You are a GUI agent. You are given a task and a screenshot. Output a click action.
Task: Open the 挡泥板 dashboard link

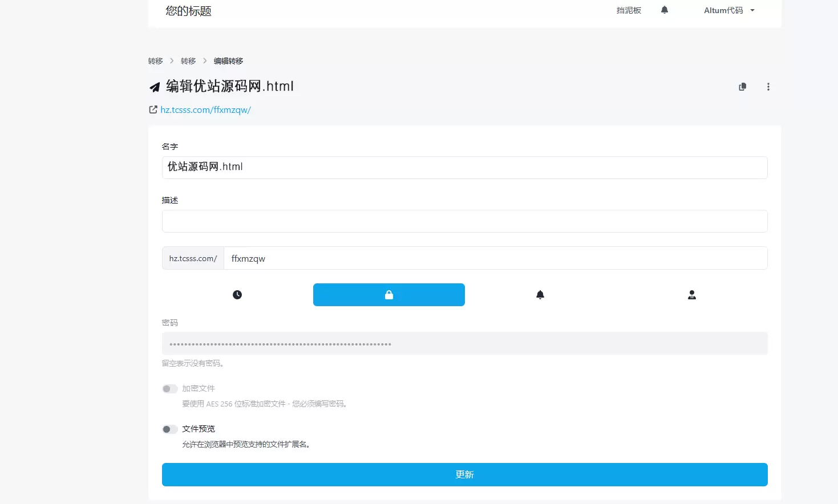[x=629, y=10]
